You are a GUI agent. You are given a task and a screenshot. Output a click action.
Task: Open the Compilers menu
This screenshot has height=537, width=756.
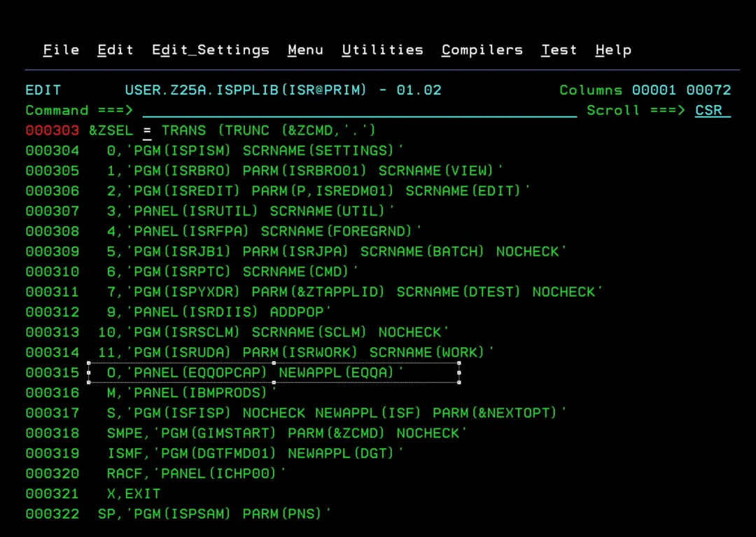point(482,50)
